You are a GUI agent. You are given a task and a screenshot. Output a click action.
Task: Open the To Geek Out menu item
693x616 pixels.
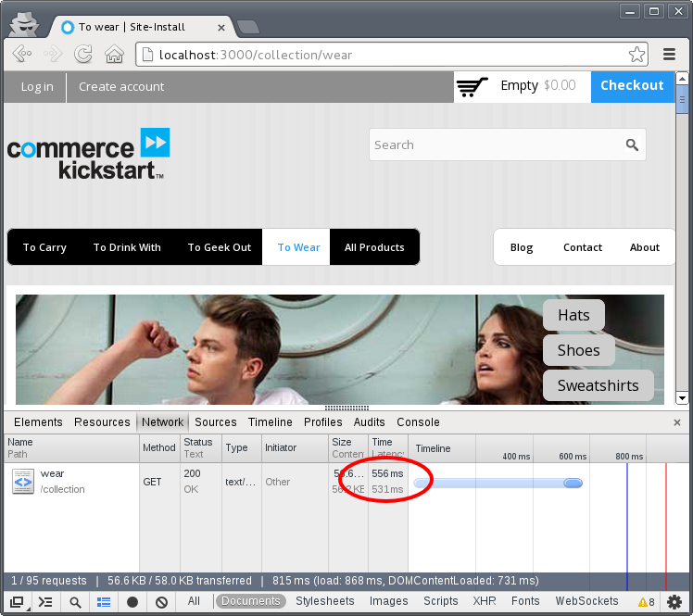click(x=220, y=247)
